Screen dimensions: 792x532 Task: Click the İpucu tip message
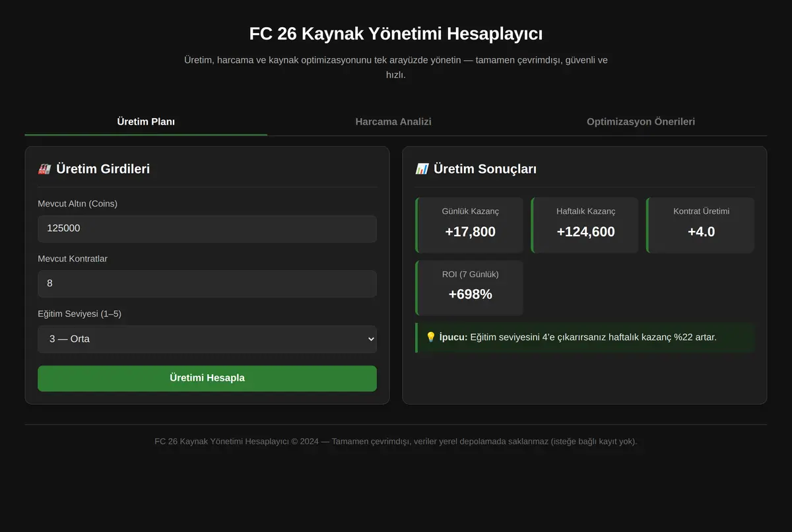point(585,337)
